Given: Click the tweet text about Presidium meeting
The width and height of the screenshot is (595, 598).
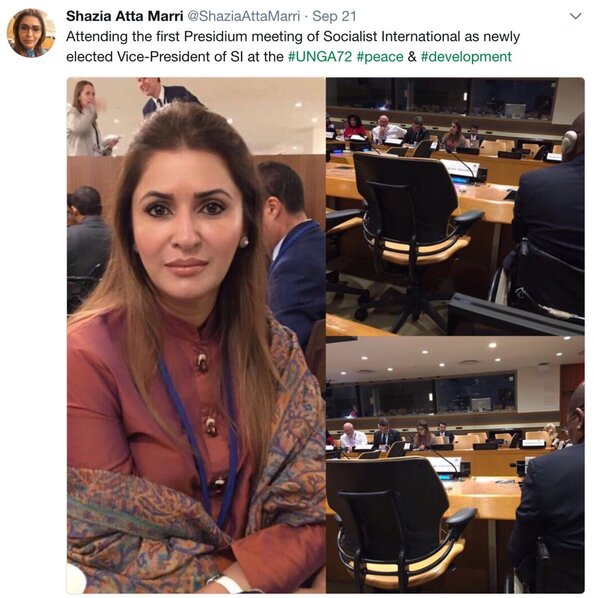Looking at the screenshot, I should (x=293, y=47).
